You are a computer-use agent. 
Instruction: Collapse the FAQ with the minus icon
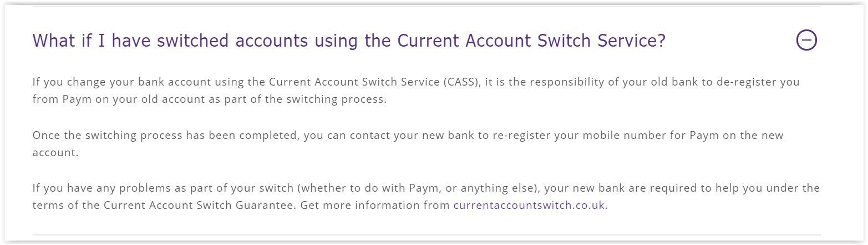(806, 40)
